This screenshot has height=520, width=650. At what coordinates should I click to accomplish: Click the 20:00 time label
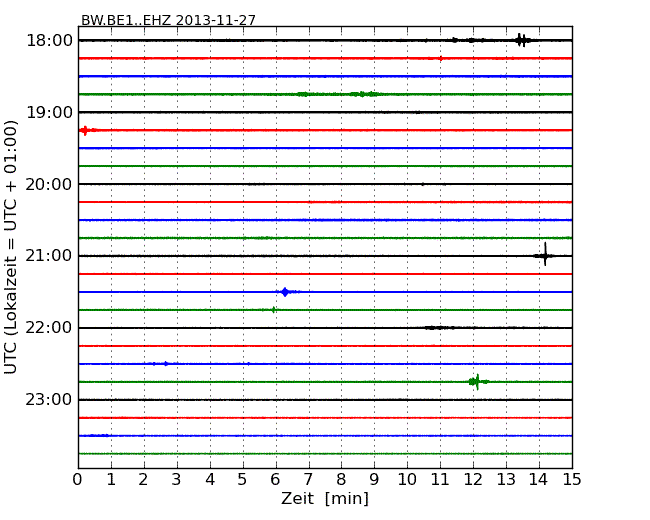coord(49,184)
